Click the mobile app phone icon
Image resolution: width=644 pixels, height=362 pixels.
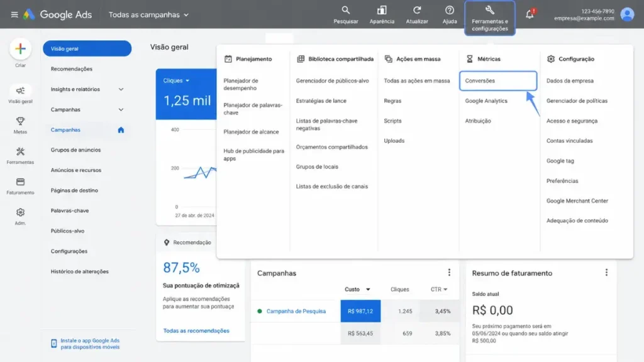tap(54, 344)
